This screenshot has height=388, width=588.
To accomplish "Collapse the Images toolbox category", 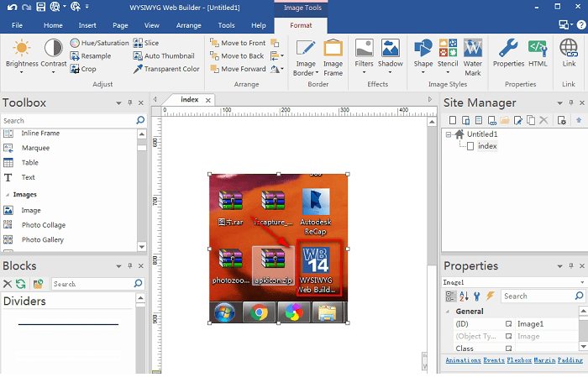I will tap(7, 195).
